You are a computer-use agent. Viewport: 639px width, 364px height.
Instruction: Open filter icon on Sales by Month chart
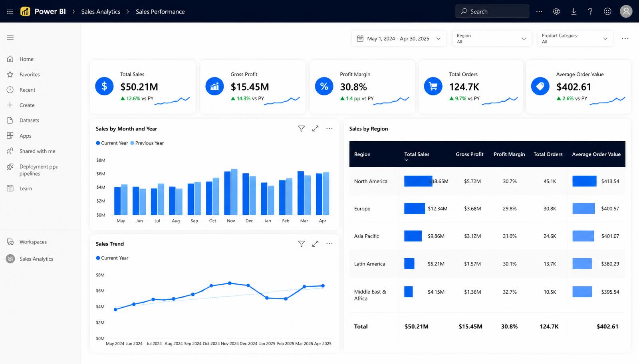click(302, 129)
